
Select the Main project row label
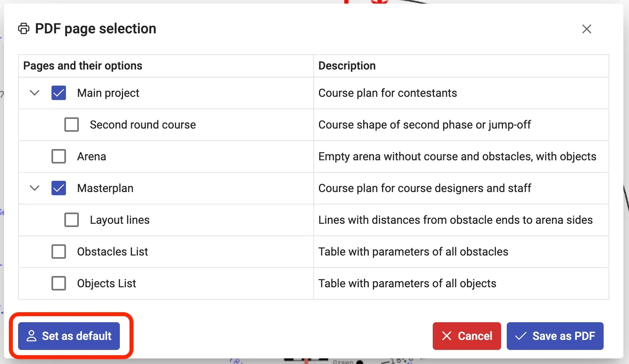pos(108,93)
